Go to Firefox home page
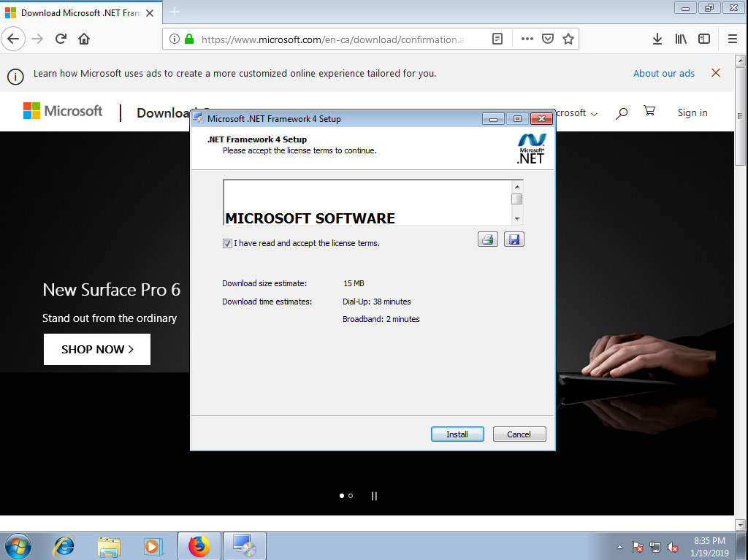 tap(84, 39)
